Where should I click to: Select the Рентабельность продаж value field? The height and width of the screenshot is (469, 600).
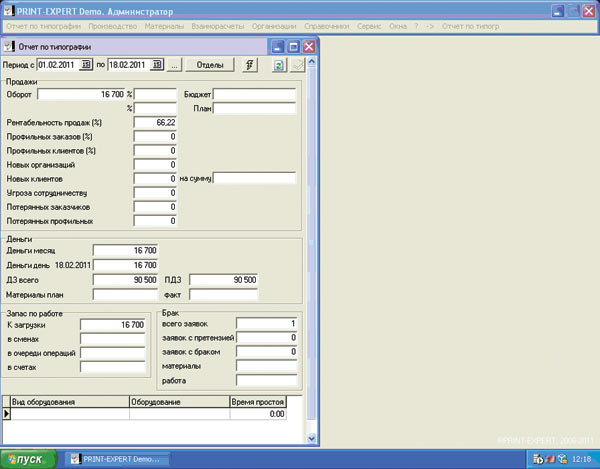coord(156,122)
